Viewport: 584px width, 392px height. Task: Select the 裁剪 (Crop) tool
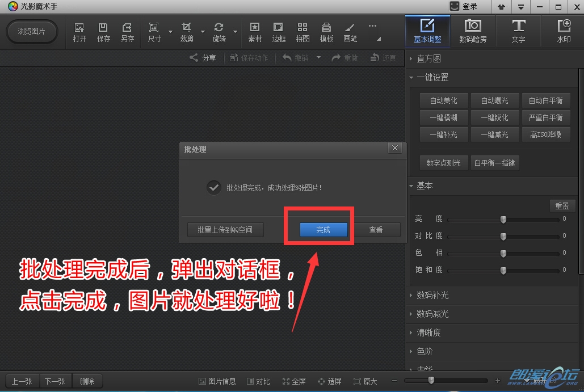186,32
